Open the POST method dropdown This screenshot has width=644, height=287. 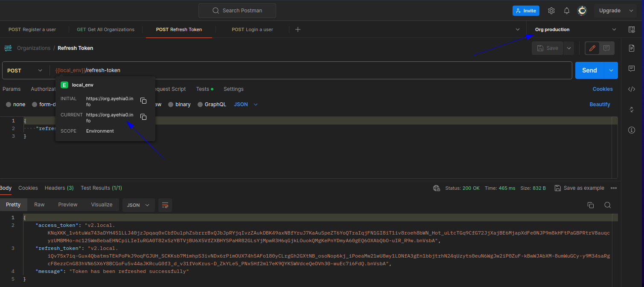point(26,70)
